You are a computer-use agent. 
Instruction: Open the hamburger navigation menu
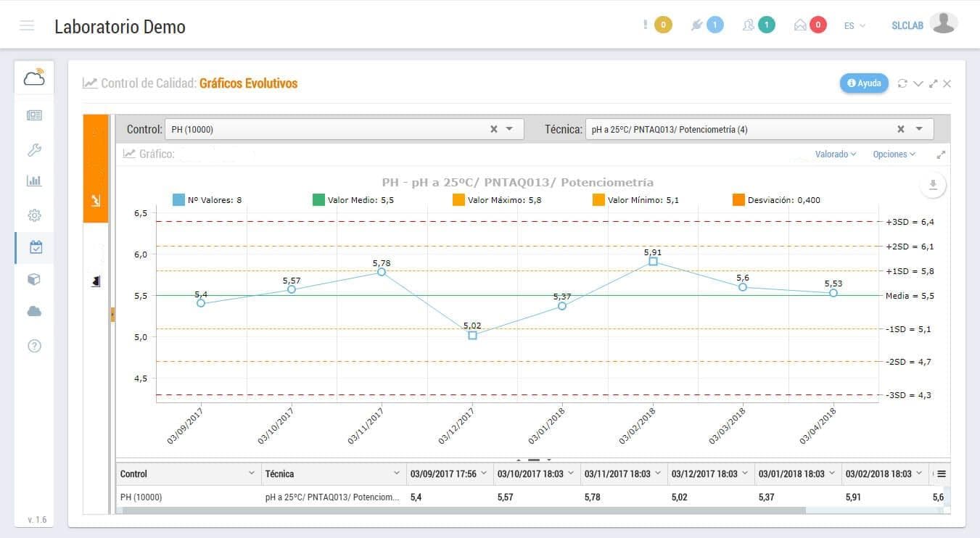pyautogui.click(x=27, y=25)
